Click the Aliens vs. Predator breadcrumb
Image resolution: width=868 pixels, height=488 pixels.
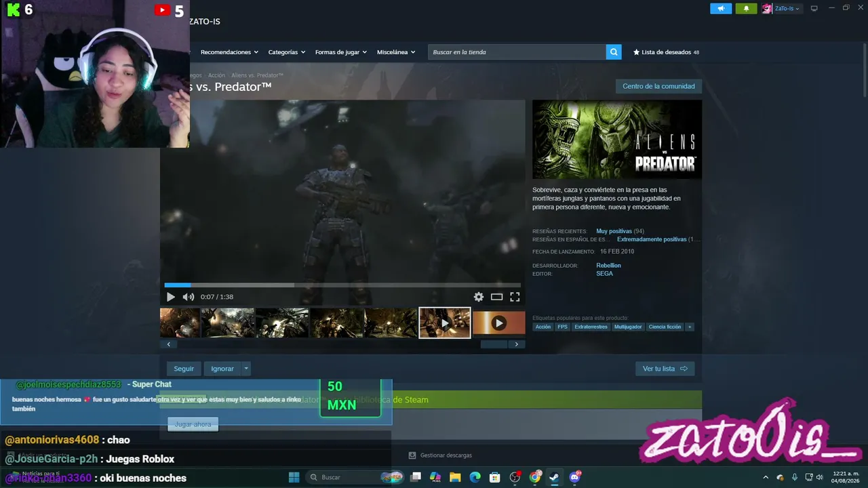(257, 75)
